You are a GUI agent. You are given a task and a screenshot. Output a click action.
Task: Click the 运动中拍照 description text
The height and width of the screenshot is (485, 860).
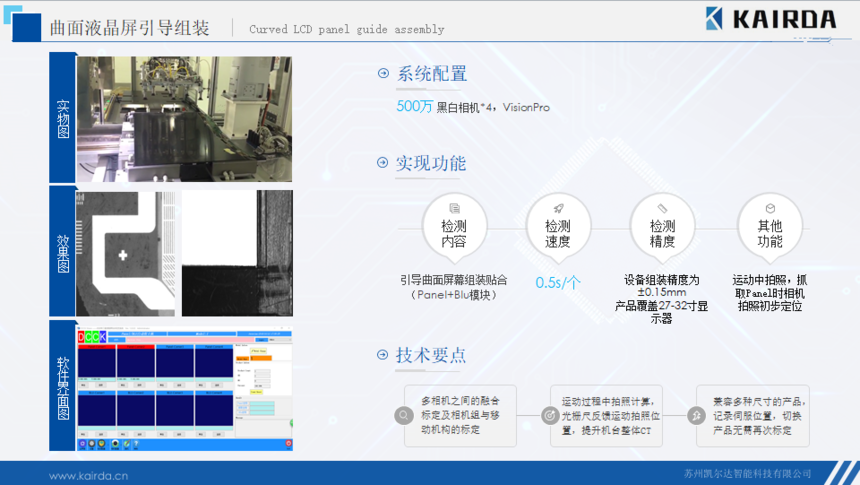770,293
